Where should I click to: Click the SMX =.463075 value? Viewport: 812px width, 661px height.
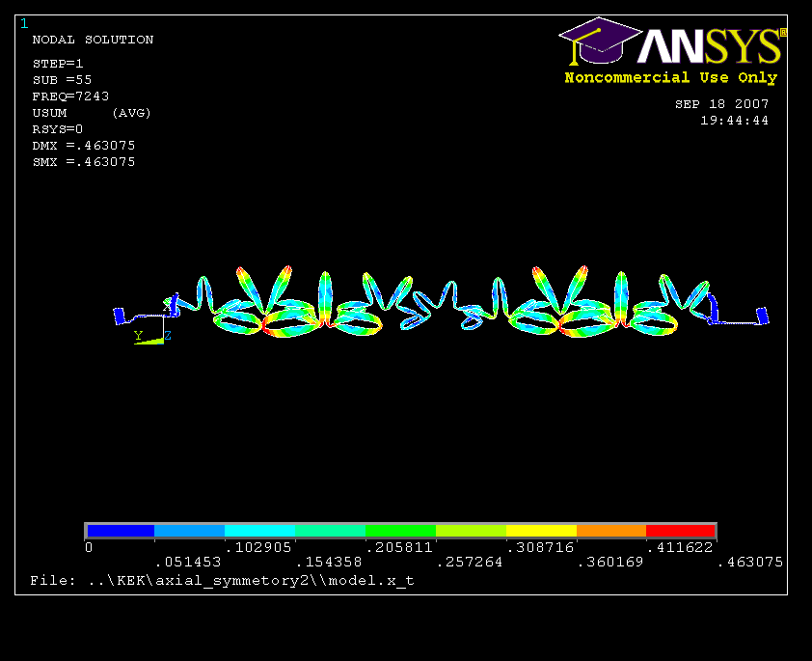coord(83,162)
